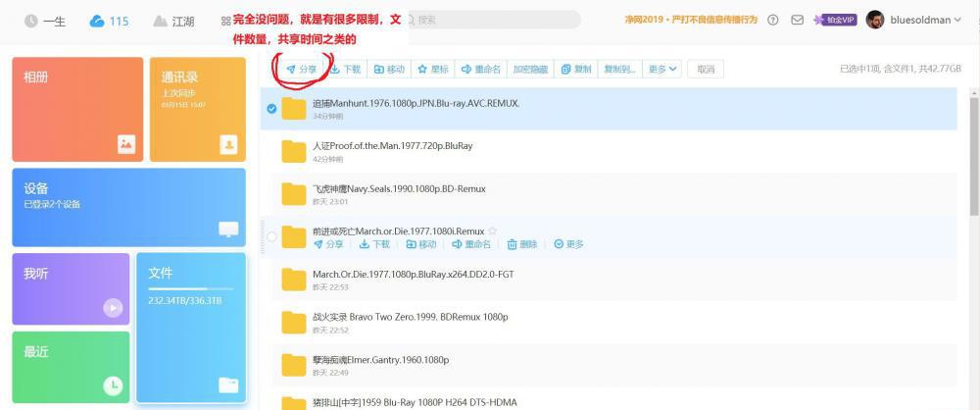Click the 复制到 toolbar button
This screenshot has width=980, height=410.
620,70
